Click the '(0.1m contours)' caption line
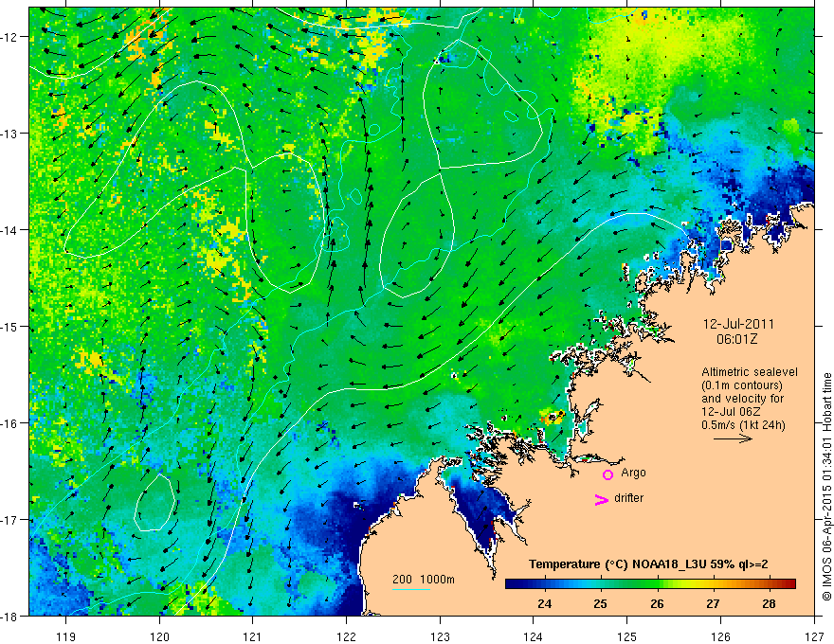 [742, 385]
